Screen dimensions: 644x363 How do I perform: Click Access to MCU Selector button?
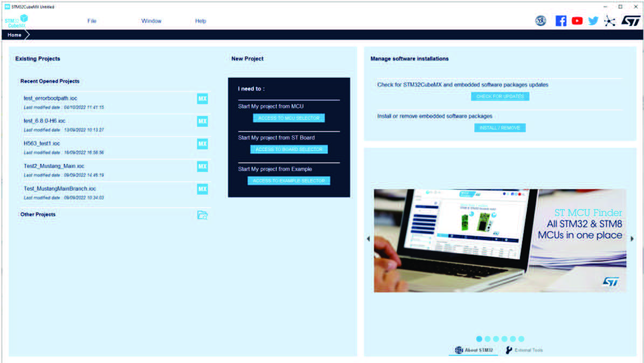coord(289,118)
